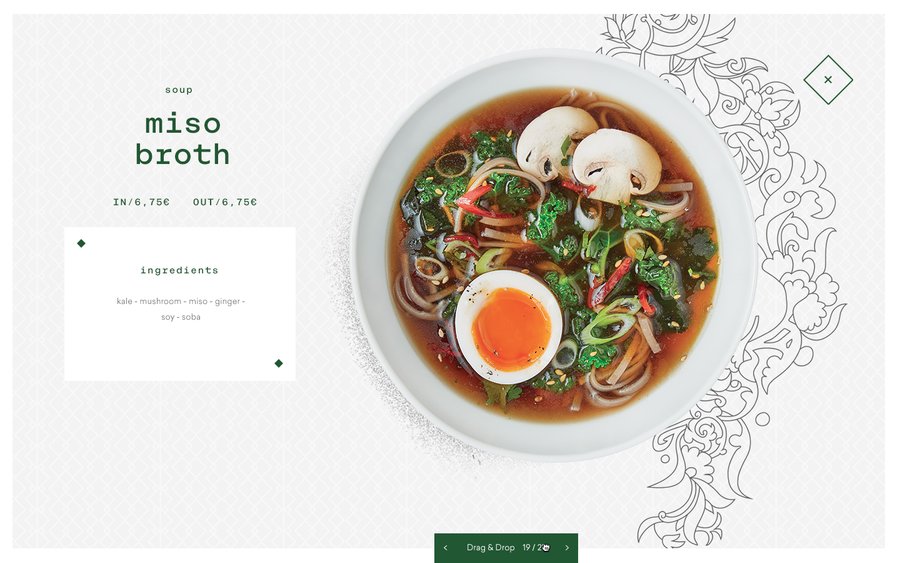Click the sliced mushrooms in the soup

588,155
